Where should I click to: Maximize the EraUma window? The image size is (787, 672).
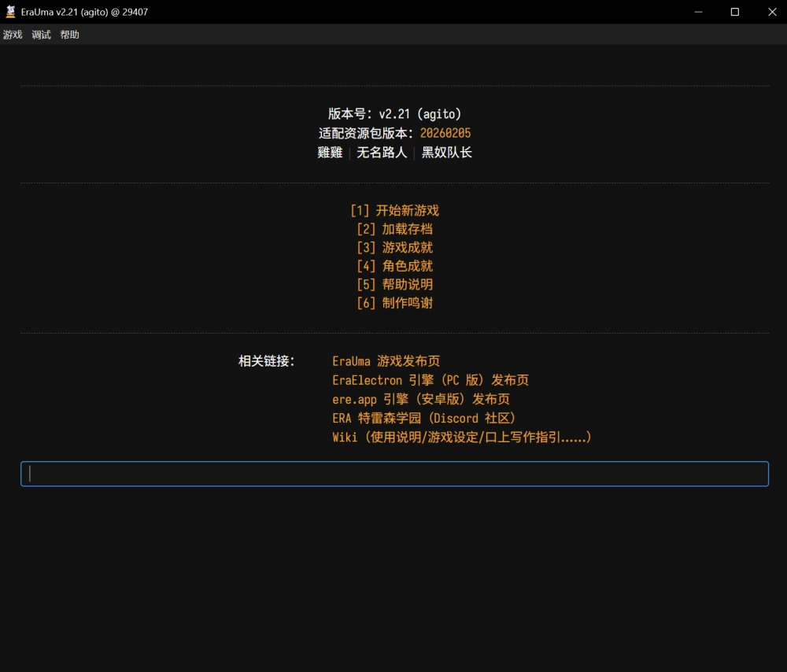coord(735,12)
